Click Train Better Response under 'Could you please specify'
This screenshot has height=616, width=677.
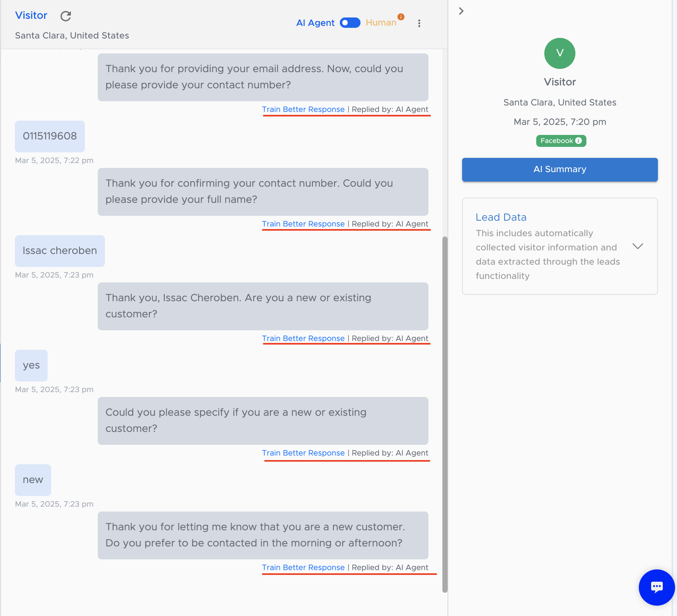(x=303, y=453)
